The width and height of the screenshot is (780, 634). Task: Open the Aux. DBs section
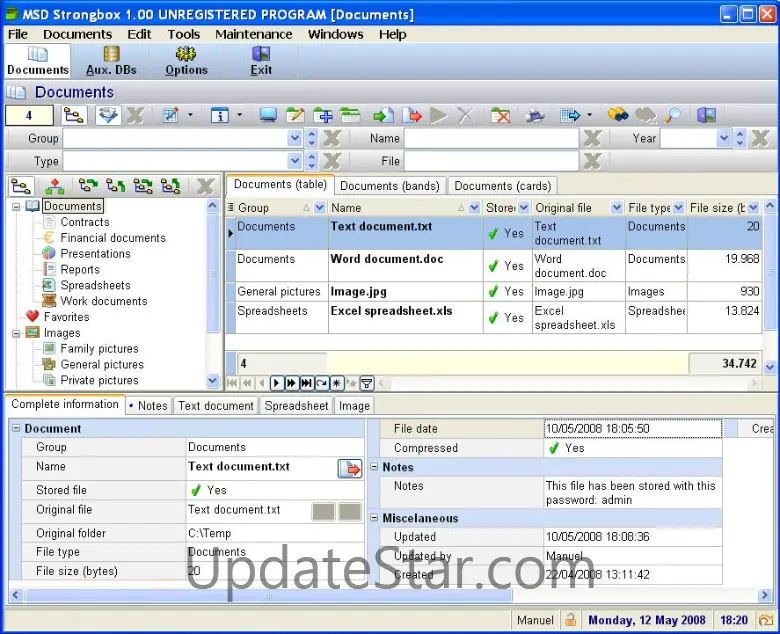pyautogui.click(x=111, y=61)
